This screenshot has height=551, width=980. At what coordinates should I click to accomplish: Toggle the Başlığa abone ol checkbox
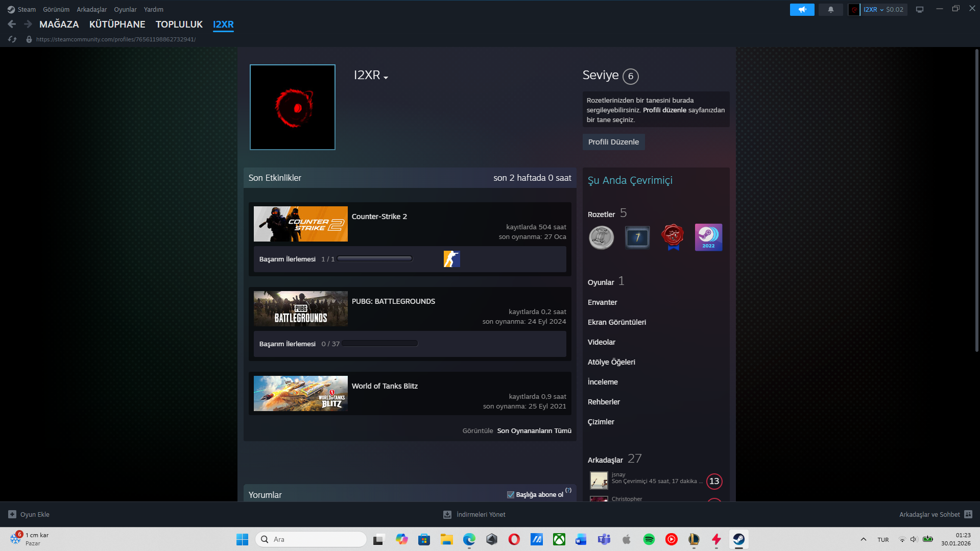click(511, 494)
